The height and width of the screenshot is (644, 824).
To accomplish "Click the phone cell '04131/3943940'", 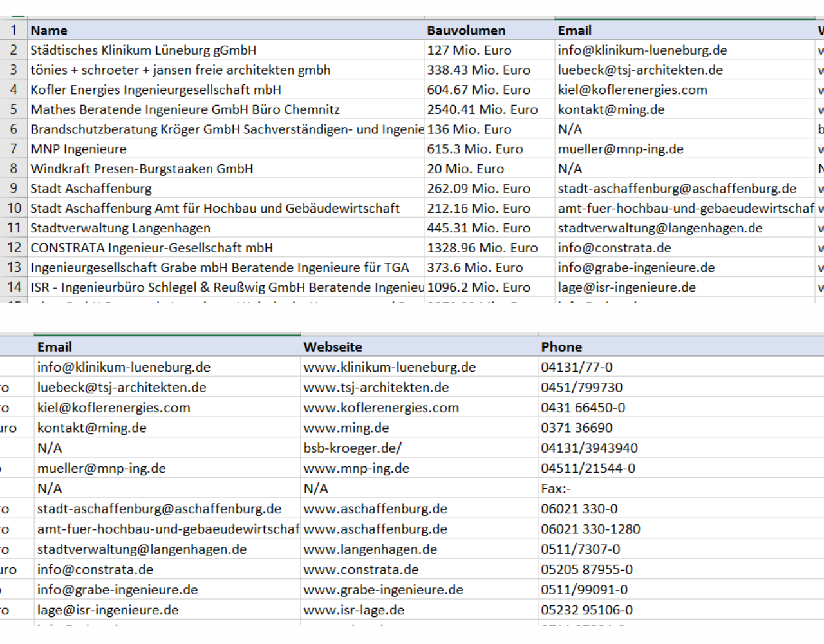I will [x=681, y=448].
